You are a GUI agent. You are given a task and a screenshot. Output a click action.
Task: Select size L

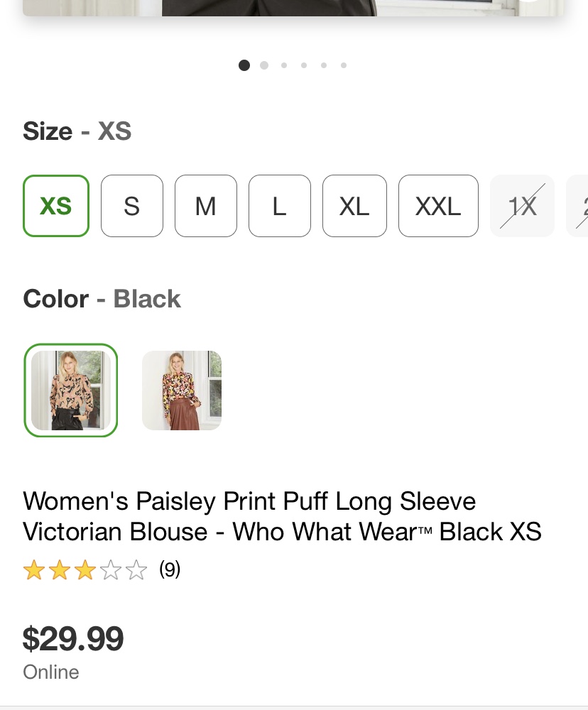[280, 206]
